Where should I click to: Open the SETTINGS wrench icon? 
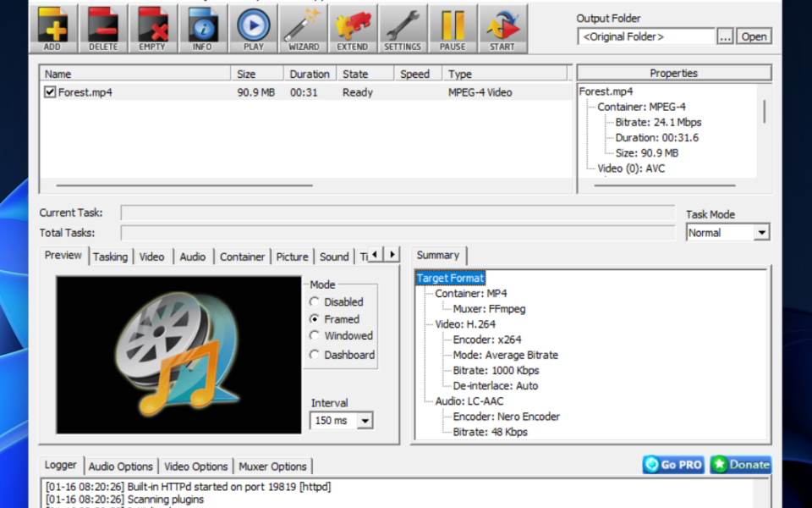(x=403, y=29)
